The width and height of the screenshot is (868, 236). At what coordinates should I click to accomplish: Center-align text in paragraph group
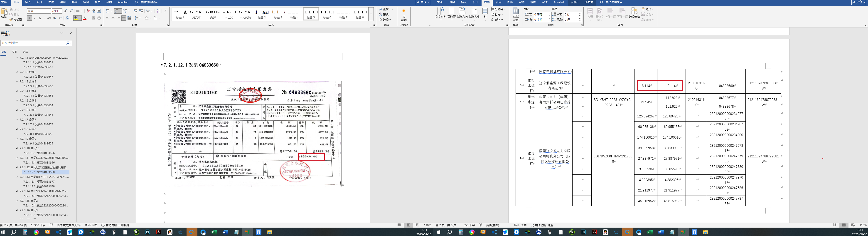[x=113, y=18]
